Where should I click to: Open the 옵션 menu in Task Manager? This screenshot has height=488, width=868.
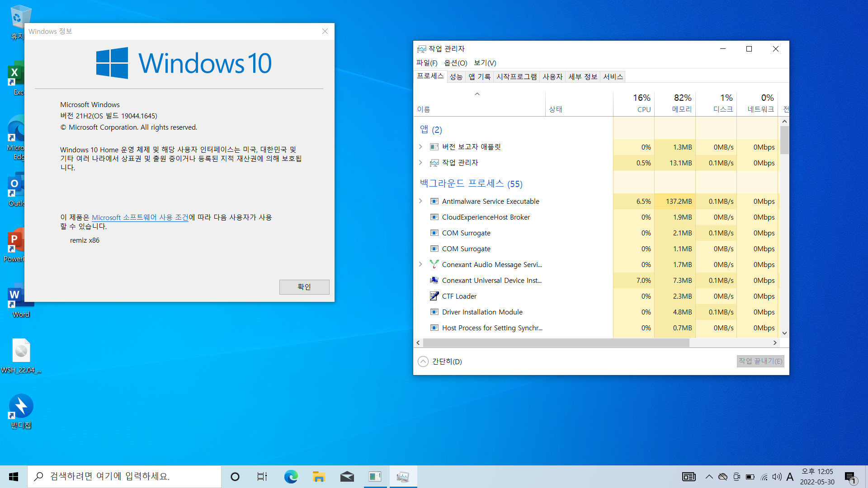coord(455,63)
